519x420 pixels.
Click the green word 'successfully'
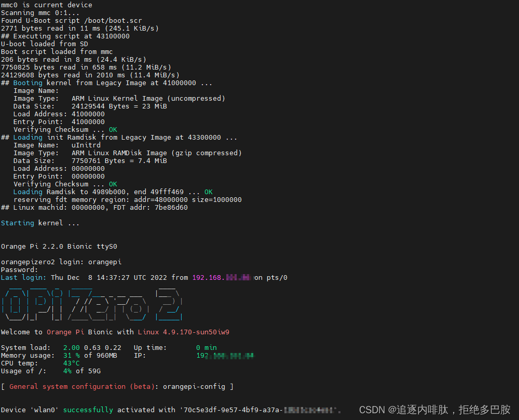(88, 410)
